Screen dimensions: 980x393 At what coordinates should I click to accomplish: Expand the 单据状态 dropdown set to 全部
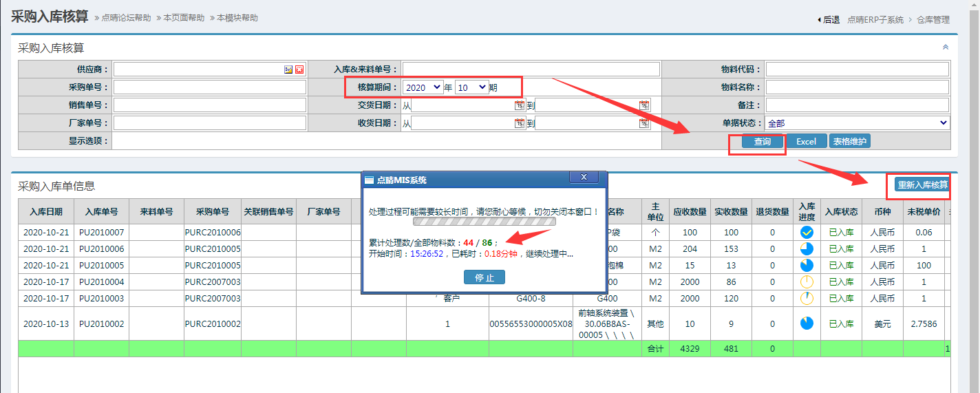tap(857, 123)
